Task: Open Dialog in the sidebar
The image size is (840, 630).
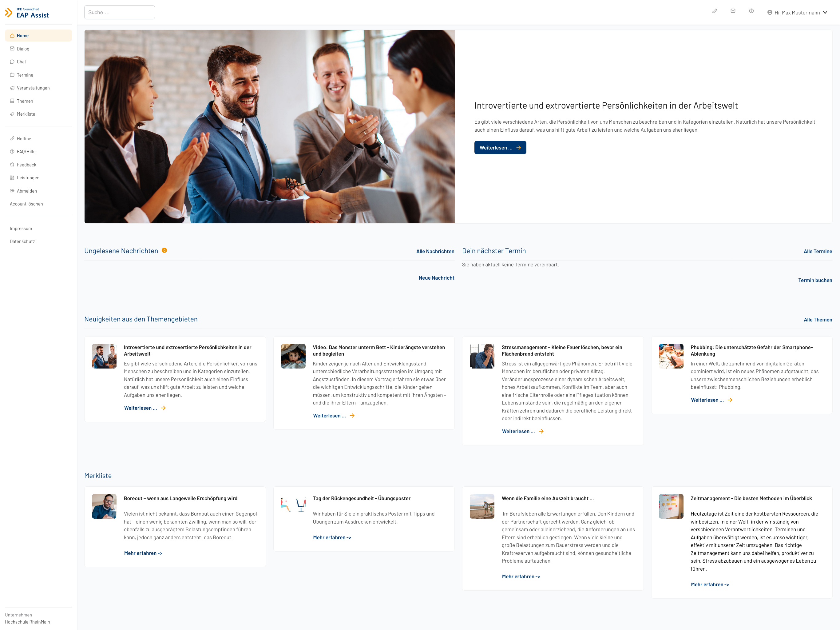Action: tap(38, 49)
